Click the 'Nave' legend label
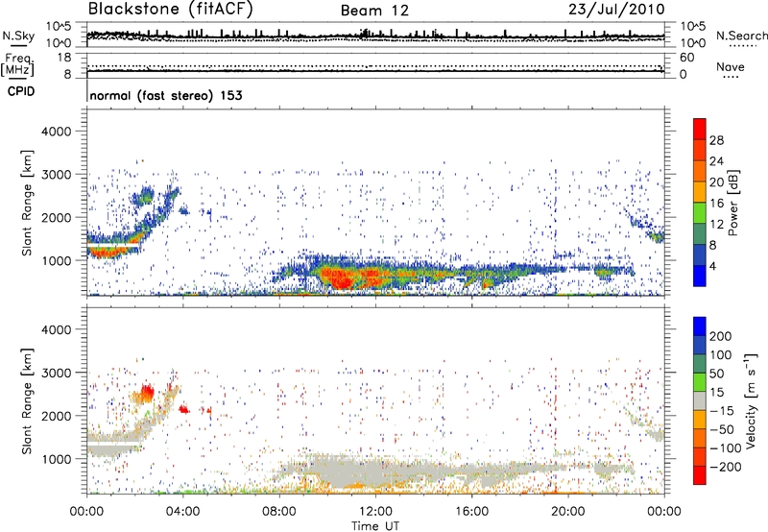The image size is (768, 532). pyautogui.click(x=731, y=66)
